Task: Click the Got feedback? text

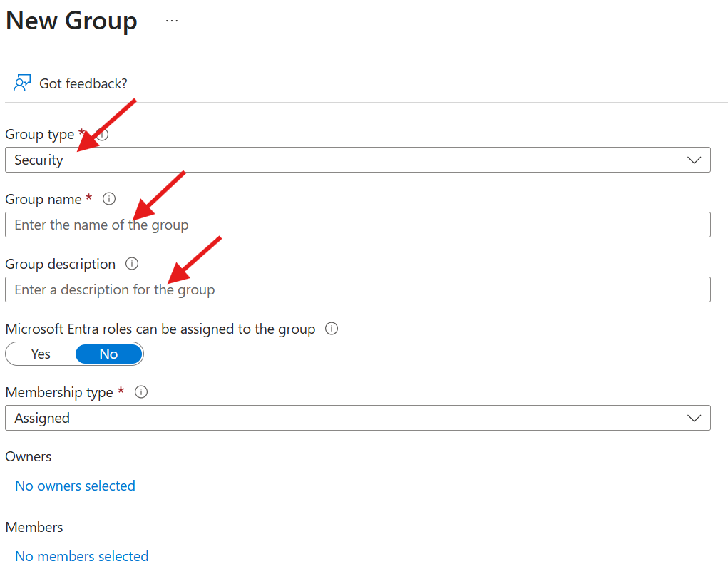Action: (x=83, y=83)
